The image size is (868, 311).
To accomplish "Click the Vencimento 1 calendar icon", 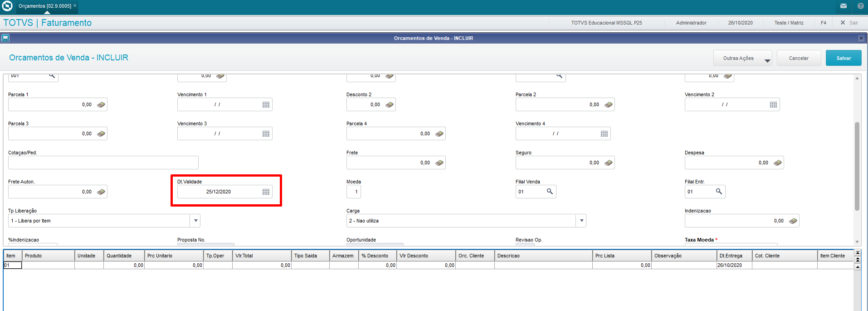I will click(266, 105).
